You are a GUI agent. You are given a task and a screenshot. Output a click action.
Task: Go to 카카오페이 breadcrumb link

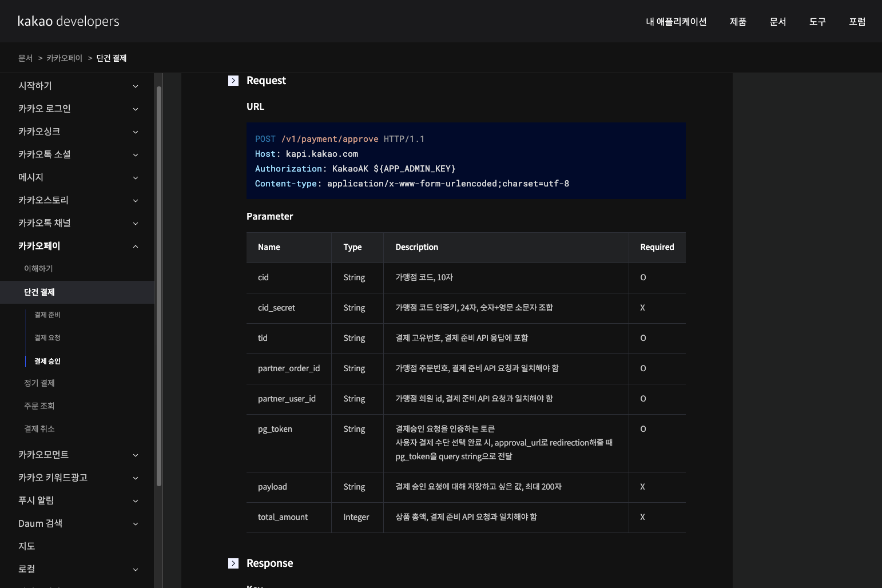click(64, 58)
